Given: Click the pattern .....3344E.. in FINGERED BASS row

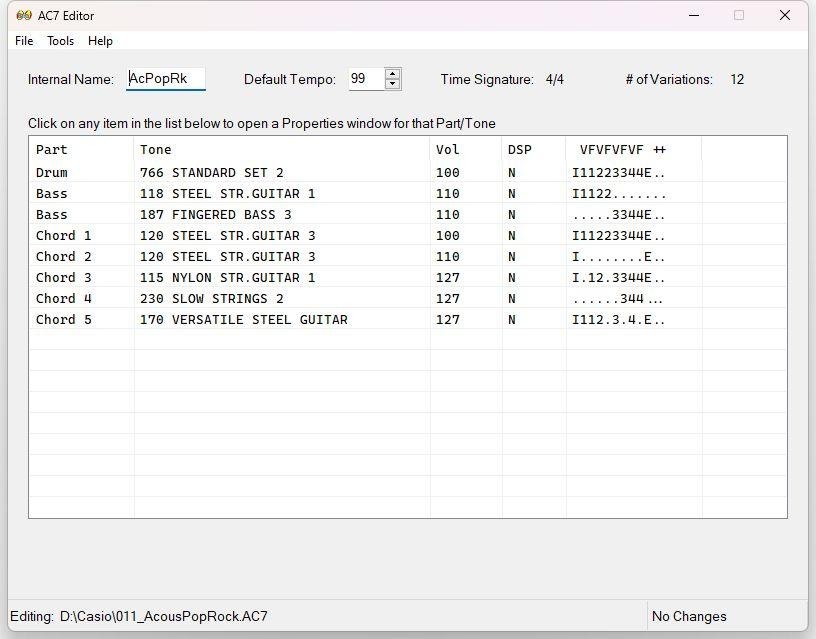Looking at the screenshot, I should (x=618, y=214).
